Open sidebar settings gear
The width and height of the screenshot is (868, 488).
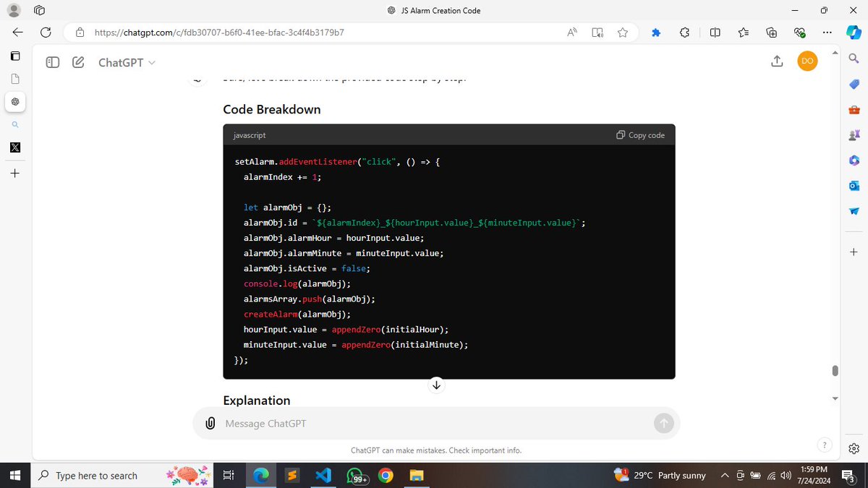click(x=854, y=449)
